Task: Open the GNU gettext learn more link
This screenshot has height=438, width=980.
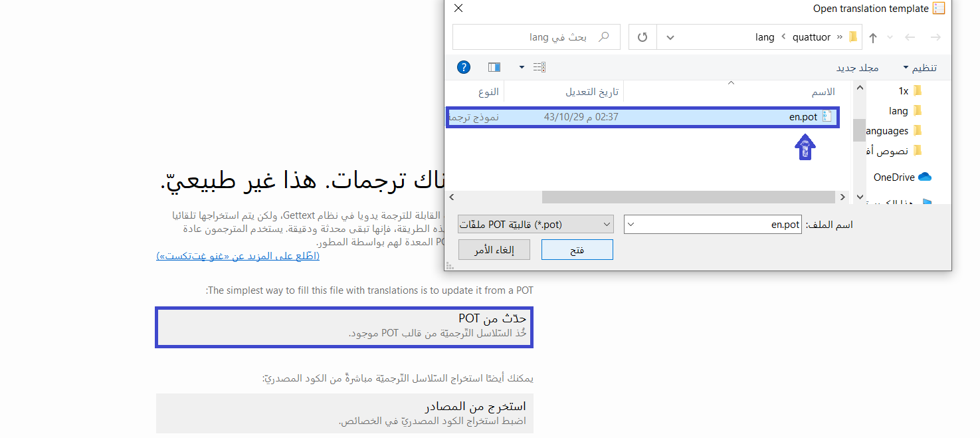Action: click(238, 256)
